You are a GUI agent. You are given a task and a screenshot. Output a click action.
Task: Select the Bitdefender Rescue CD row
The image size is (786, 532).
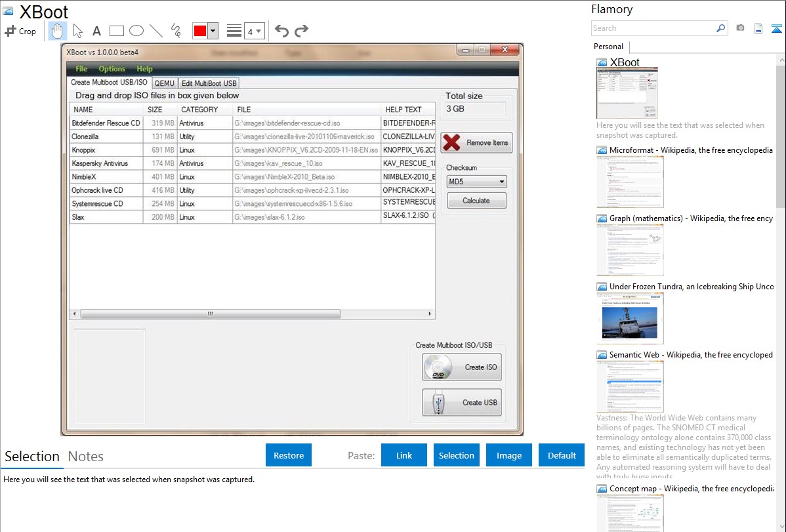coord(252,123)
